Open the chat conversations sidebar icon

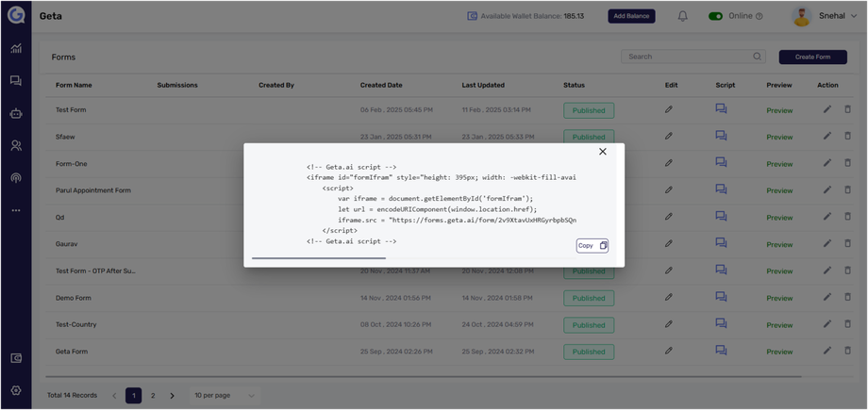(x=16, y=81)
